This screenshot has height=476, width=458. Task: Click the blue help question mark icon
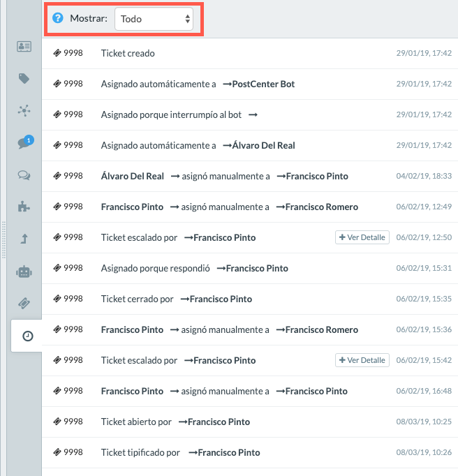[58, 18]
